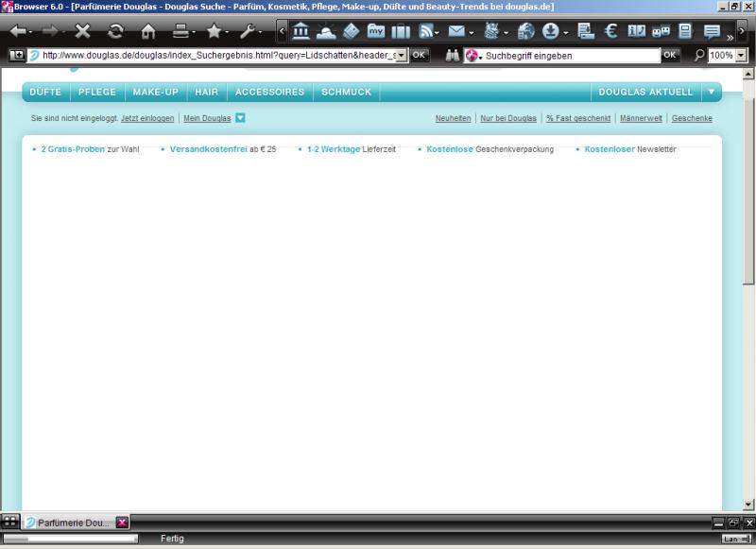The height and width of the screenshot is (549, 756).
Task: Open the Nur bei Douglas link
Action: click(x=508, y=118)
